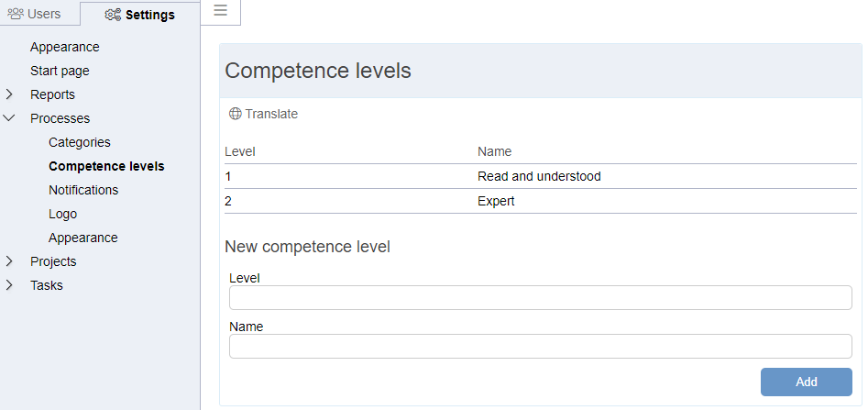Click the Translate globe icon
Image resolution: width=868 pixels, height=410 pixels.
coord(236,114)
